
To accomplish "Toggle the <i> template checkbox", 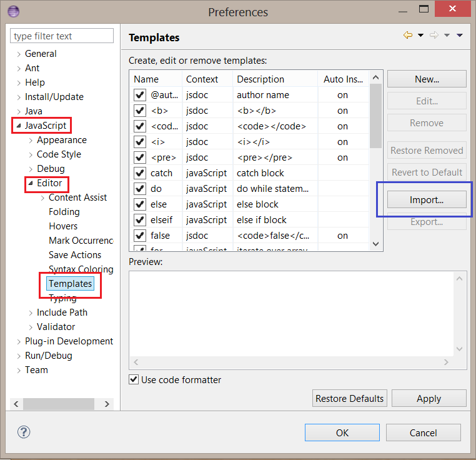I will (x=140, y=142).
